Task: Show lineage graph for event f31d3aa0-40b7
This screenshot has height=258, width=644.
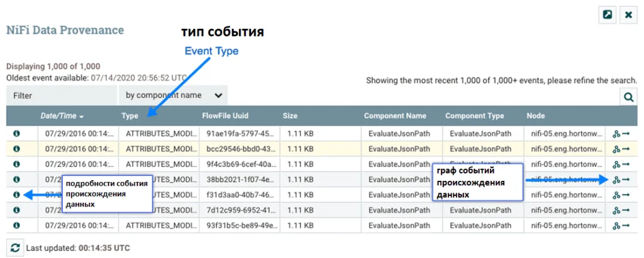Action: tap(616, 195)
